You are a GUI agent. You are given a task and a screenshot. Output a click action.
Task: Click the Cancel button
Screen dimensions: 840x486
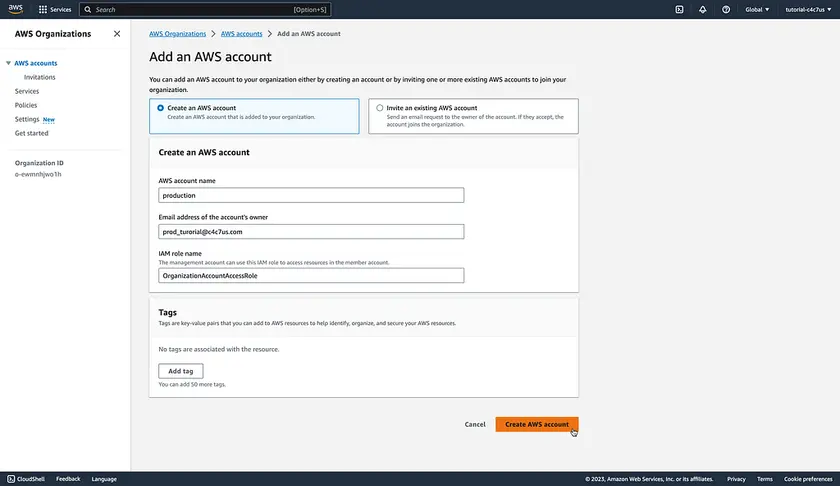[475, 424]
